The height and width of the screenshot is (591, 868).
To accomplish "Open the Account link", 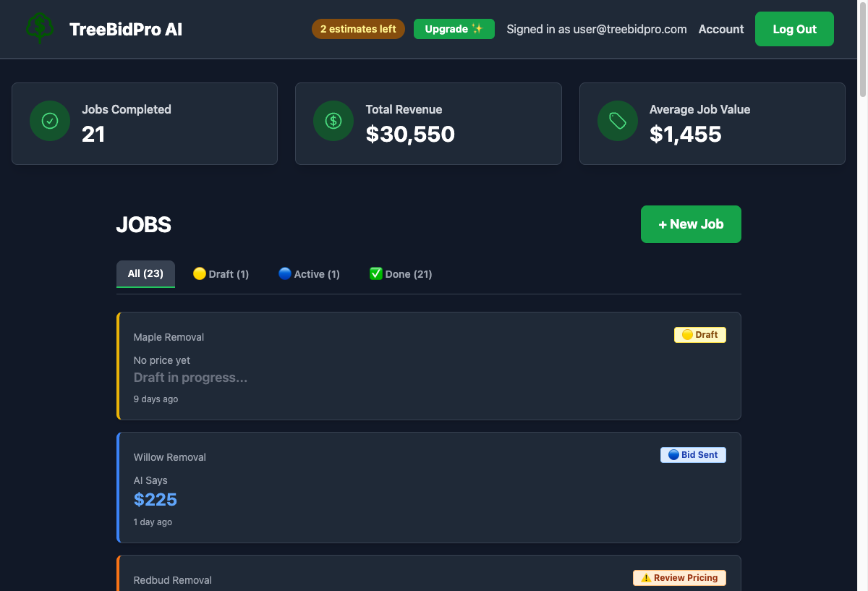I will (x=720, y=29).
